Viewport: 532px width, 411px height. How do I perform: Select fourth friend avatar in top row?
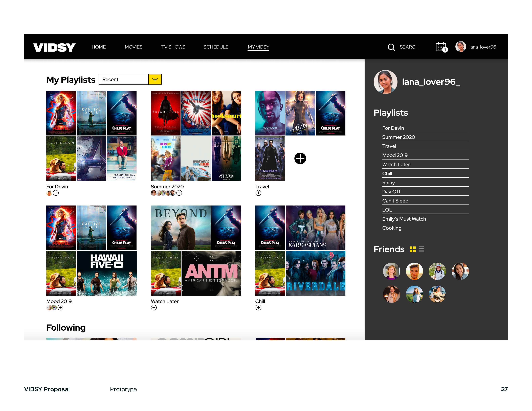460,271
